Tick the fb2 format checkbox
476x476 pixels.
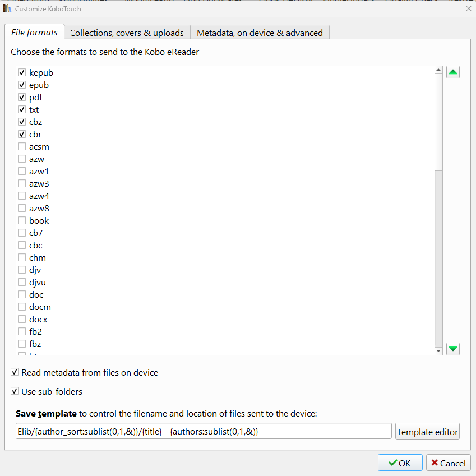22,331
